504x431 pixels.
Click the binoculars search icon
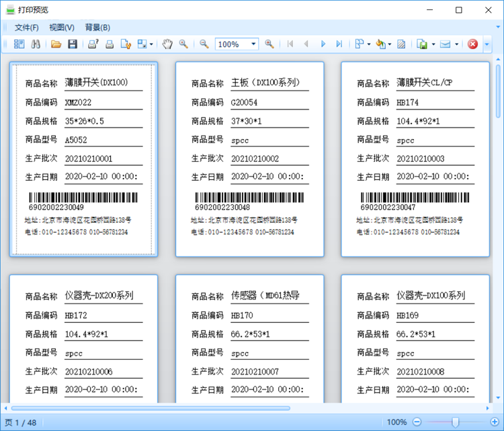tap(36, 44)
